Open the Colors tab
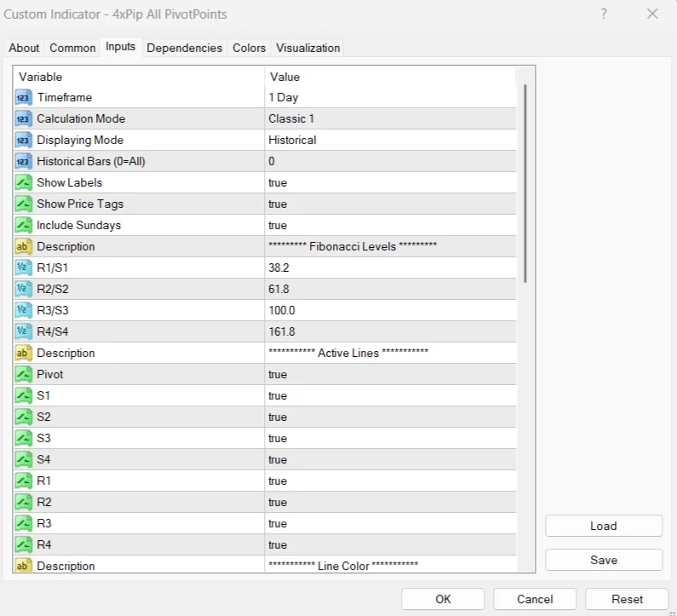 click(x=250, y=48)
